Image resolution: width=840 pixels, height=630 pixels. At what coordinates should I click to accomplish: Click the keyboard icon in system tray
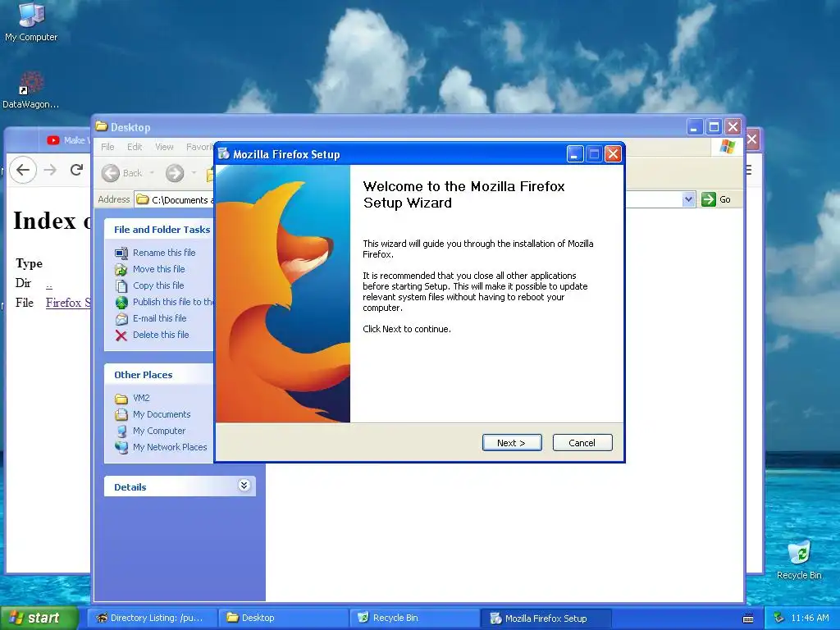tap(748, 619)
